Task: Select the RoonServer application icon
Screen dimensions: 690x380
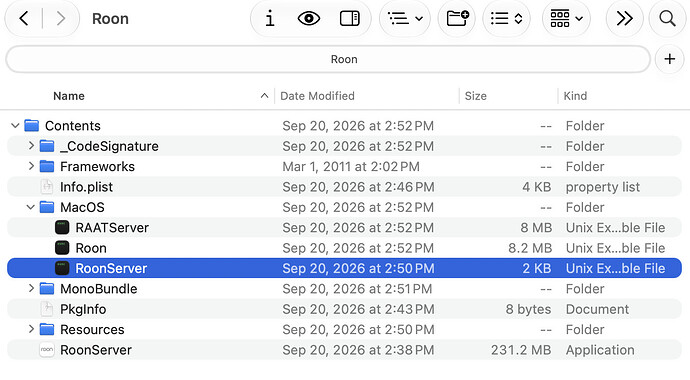Action: point(47,350)
